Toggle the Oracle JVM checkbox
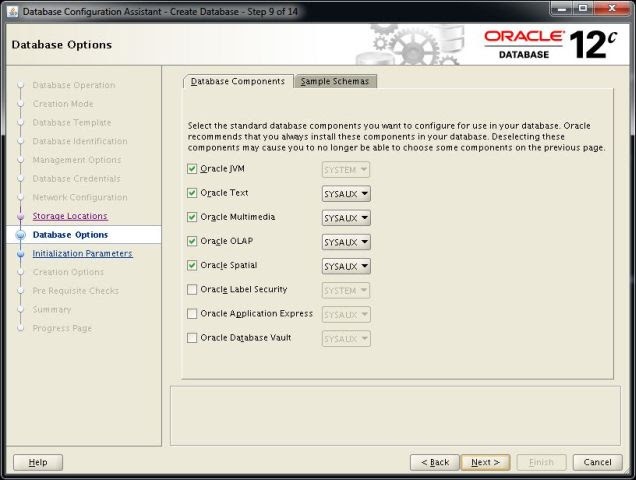This screenshot has width=636, height=480. click(x=192, y=169)
